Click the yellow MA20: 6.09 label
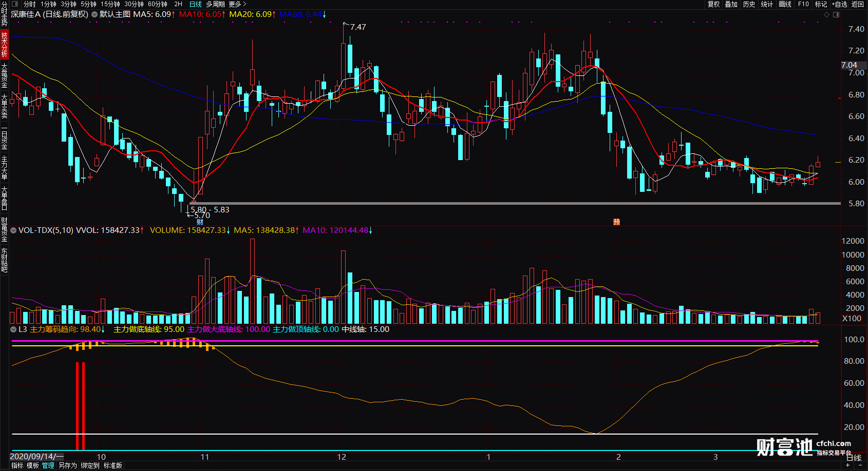 tap(252, 14)
